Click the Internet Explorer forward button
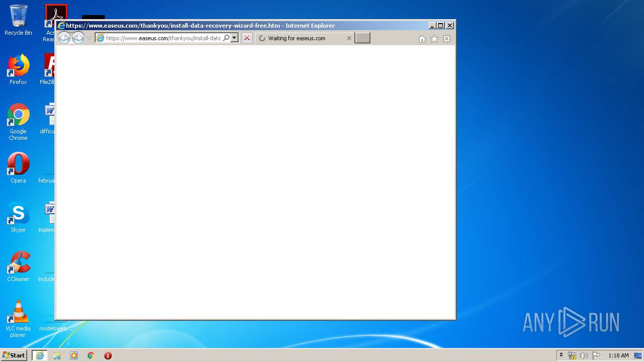 (x=78, y=38)
